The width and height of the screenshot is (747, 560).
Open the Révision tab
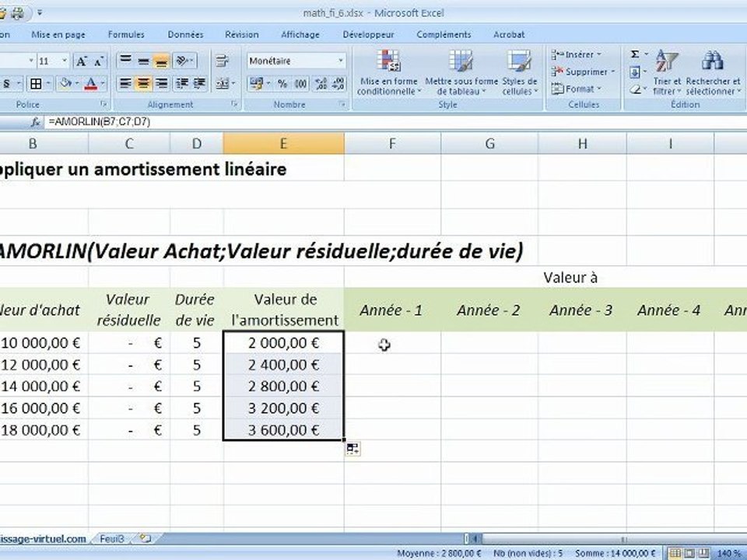241,35
